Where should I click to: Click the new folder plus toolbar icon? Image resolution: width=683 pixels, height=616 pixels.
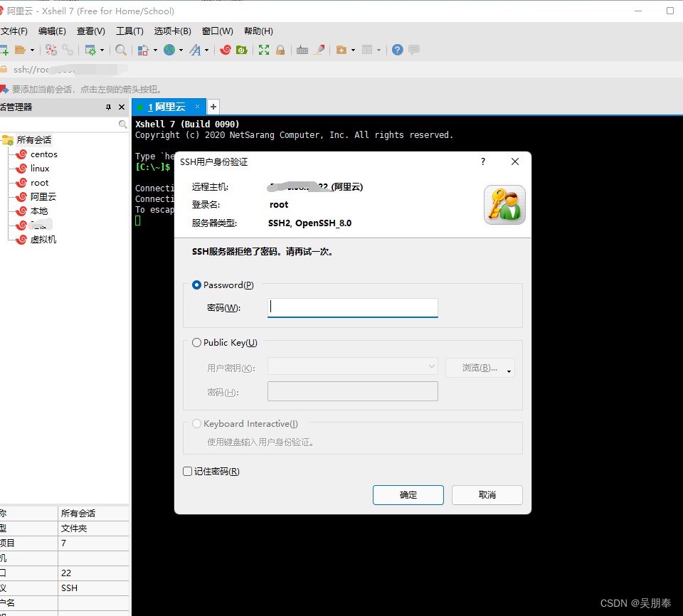341,50
